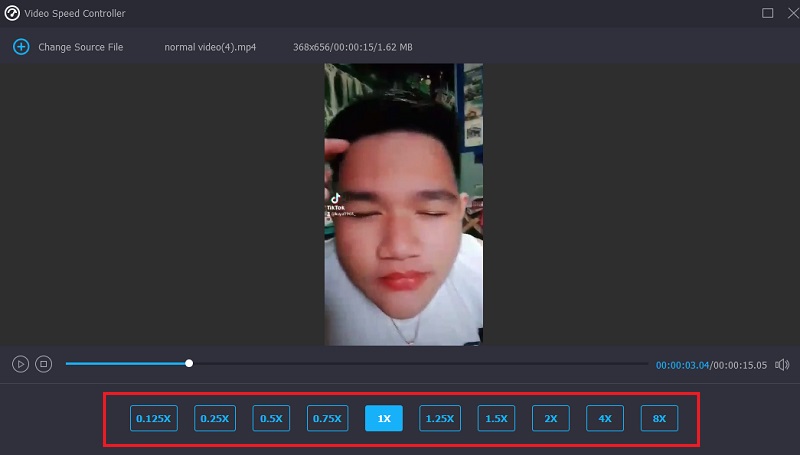Double the speed with 2X

point(551,419)
